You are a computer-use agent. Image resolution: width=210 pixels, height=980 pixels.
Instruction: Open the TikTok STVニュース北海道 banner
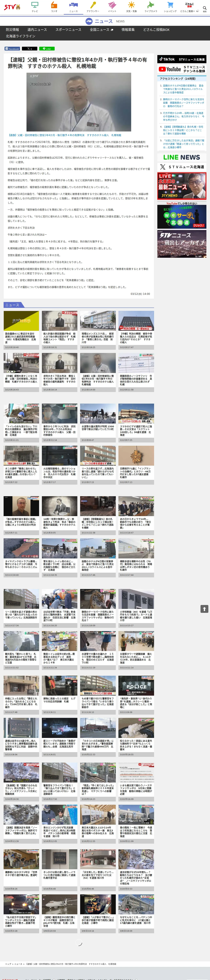182,59
